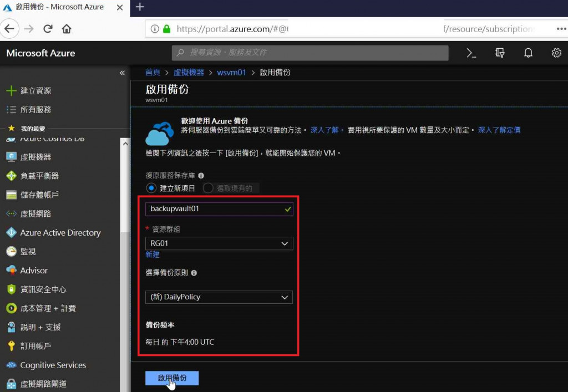Select the 啟用備份 - Microsoft Azure browser tab
Screen dimensions: 568x392
[x=65, y=7]
